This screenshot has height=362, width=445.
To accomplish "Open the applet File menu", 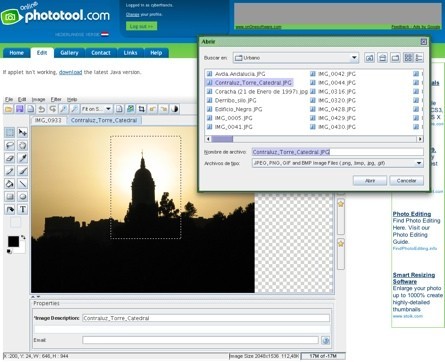I will coord(9,99).
